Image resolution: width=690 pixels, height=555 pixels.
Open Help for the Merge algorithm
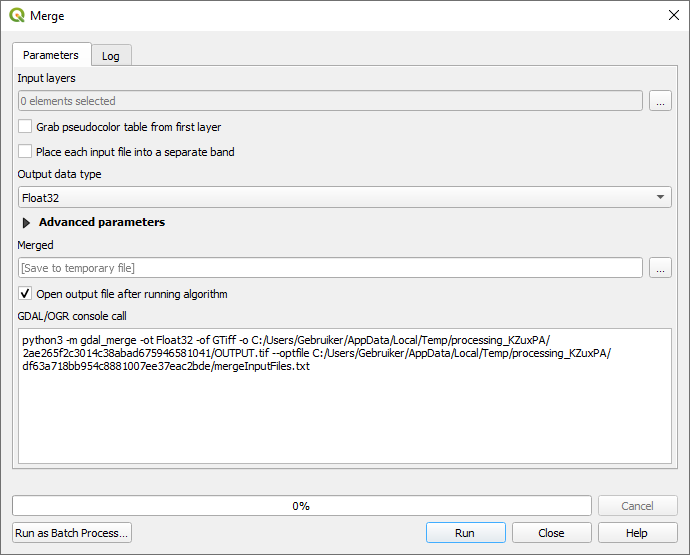[637, 533]
